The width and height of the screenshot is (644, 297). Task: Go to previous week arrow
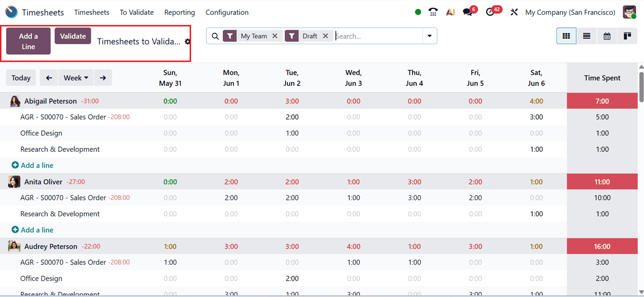pos(49,78)
